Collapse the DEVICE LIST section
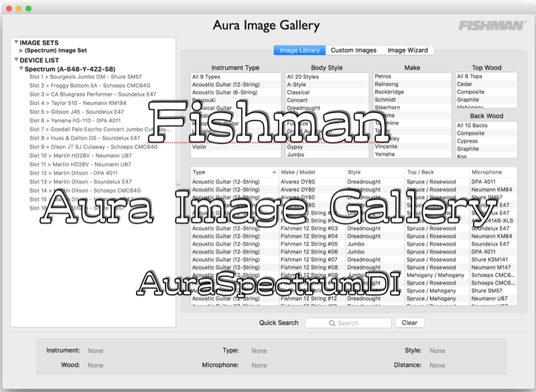Image resolution: width=536 pixels, height=392 pixels. (x=16, y=60)
